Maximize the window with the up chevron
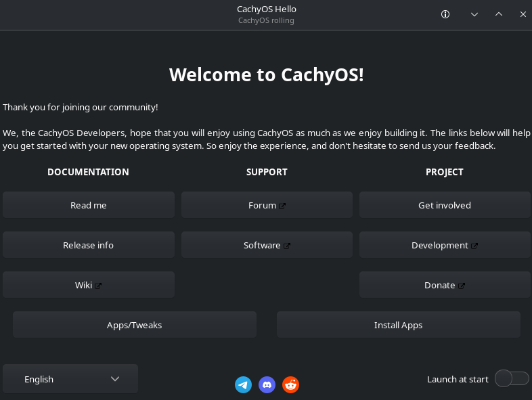 pyautogui.click(x=499, y=14)
